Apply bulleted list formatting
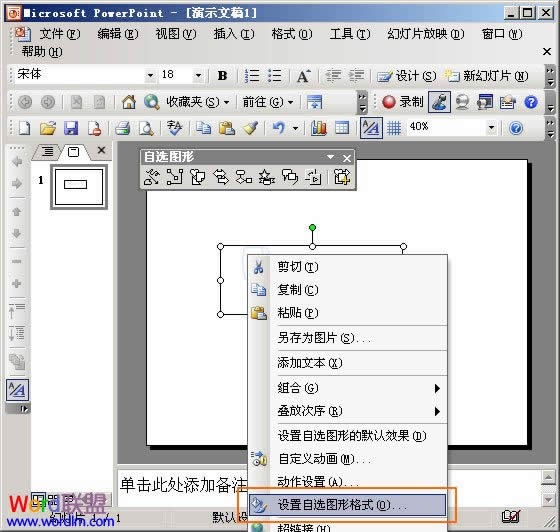 (275, 76)
